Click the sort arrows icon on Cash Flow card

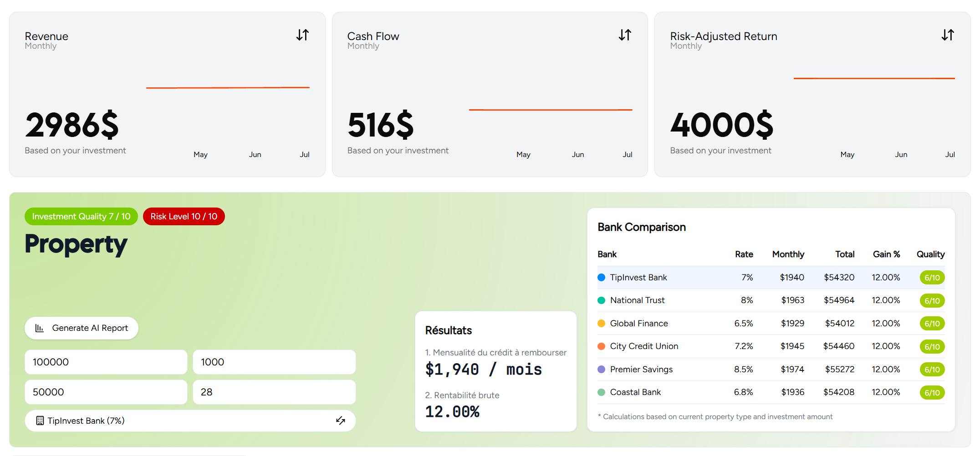tap(625, 35)
